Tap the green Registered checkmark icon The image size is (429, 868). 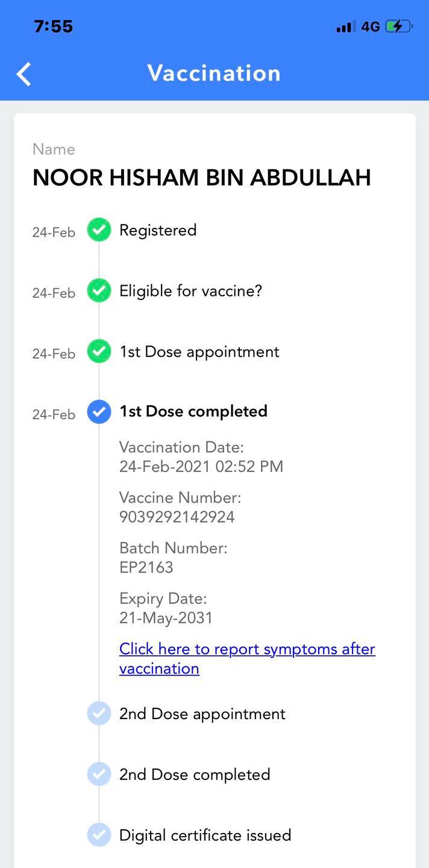coord(99,230)
